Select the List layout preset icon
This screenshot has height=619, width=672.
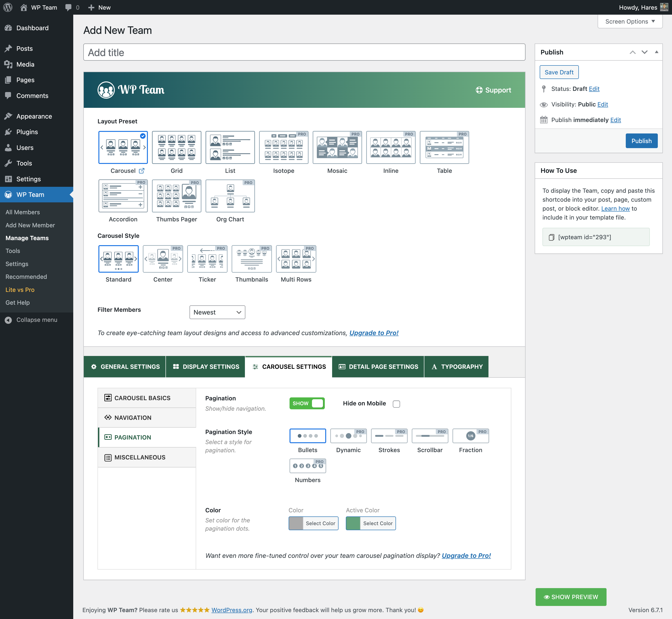(230, 147)
